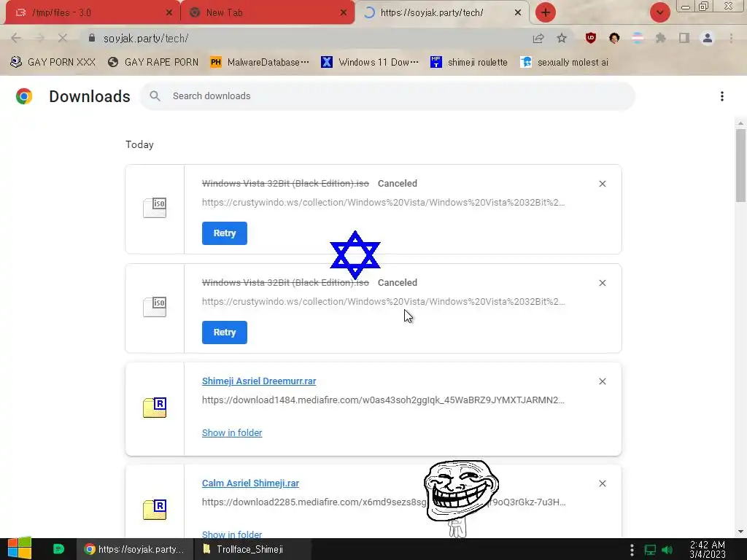This screenshot has height=560, width=747.
Task: Open the Trollface_Shimeji folder taskbar item
Action: coord(252,549)
